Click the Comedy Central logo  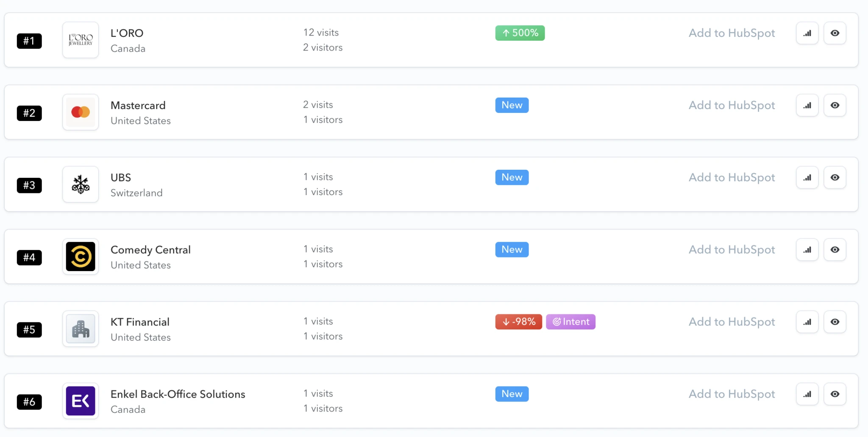[x=81, y=256]
